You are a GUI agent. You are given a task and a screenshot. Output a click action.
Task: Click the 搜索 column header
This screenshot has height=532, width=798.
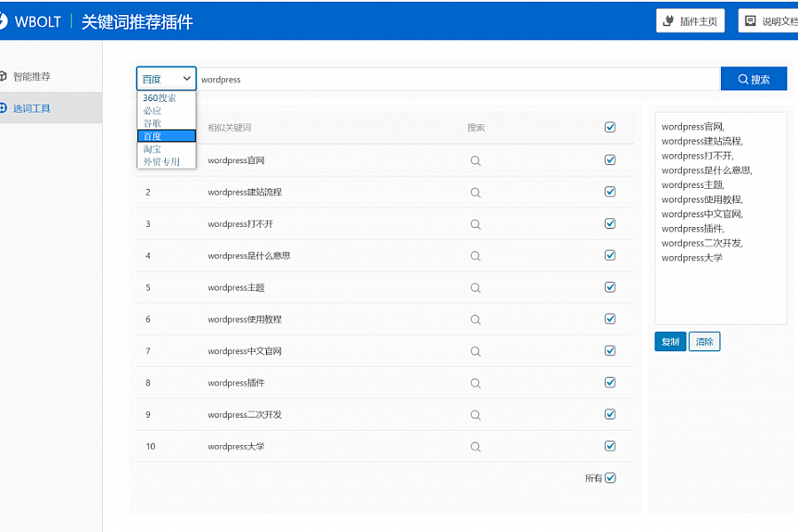[476, 128]
